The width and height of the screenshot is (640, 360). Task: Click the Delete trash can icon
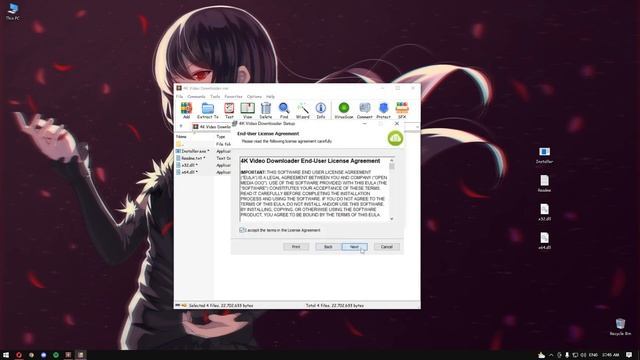coord(266,110)
